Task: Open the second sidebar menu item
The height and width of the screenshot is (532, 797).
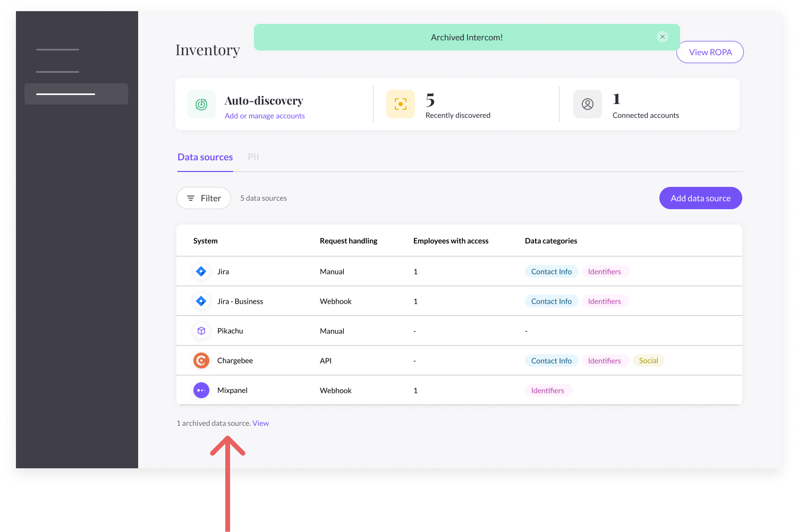Action: 58,72
